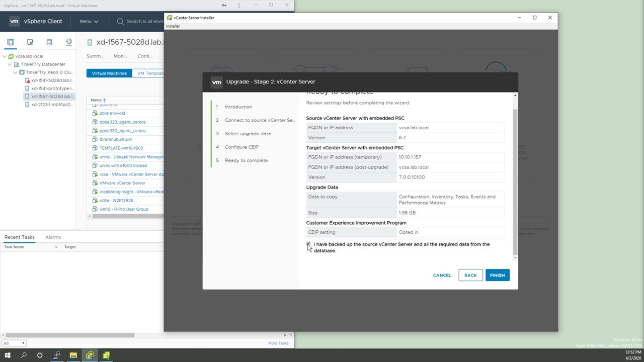Open Windows taskbar search
Image resolution: width=644 pixels, height=362 pixels.
(x=24, y=355)
